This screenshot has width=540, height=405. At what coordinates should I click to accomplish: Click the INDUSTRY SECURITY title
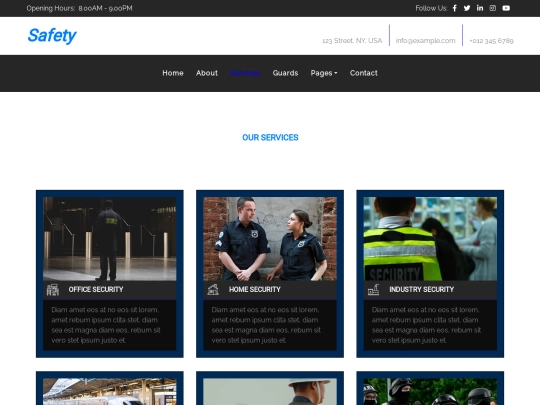point(422,290)
